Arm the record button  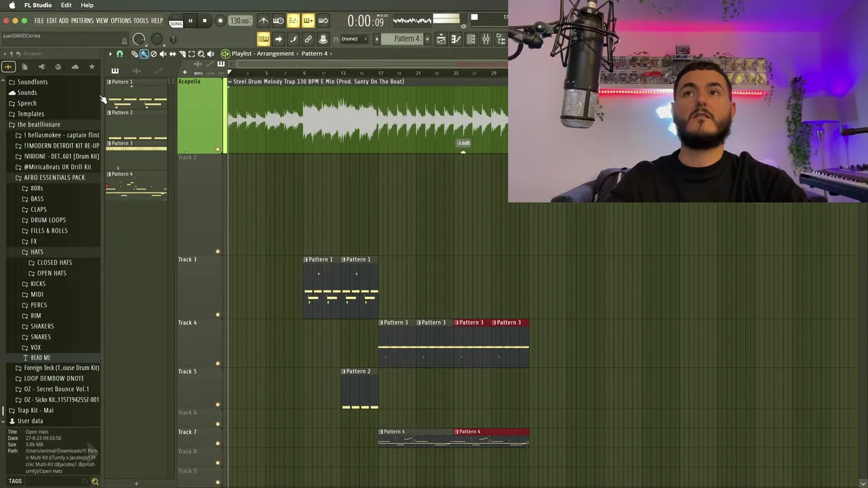(220, 20)
